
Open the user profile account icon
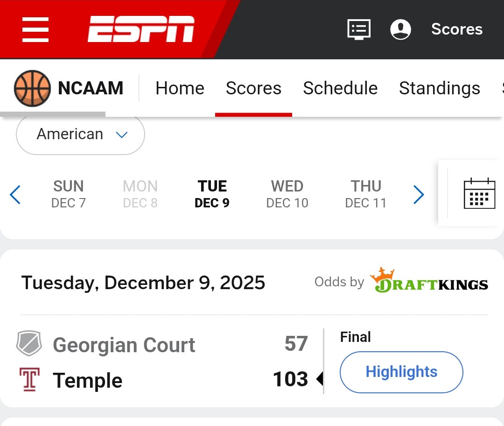tap(400, 29)
